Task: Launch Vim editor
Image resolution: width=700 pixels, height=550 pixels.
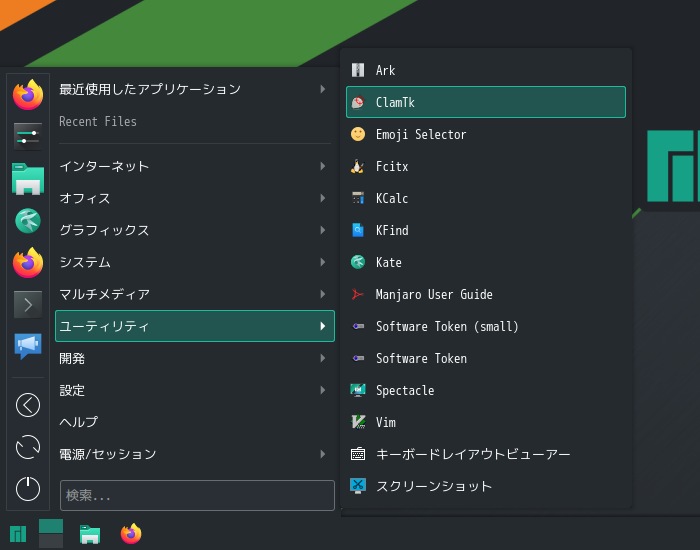Action: 486,422
